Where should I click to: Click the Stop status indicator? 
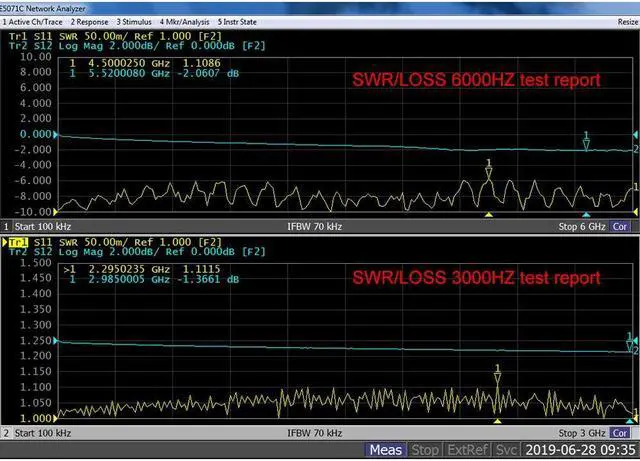pos(425,450)
